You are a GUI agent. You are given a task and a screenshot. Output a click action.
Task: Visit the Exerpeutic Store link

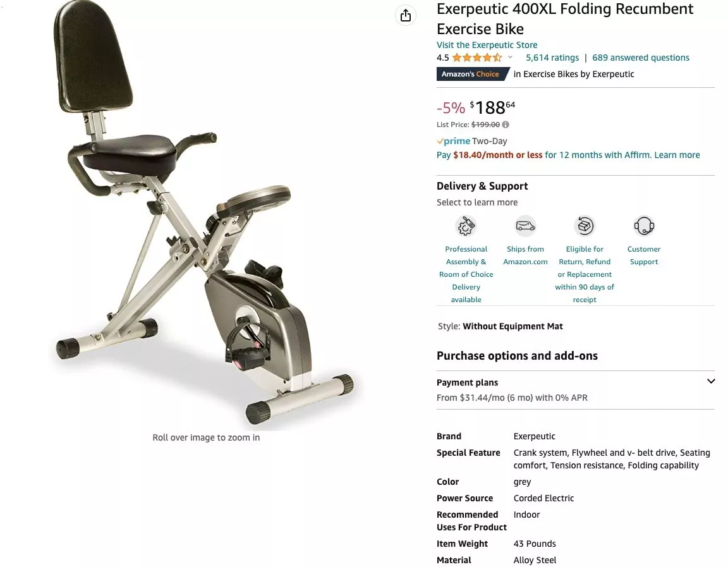pos(487,45)
